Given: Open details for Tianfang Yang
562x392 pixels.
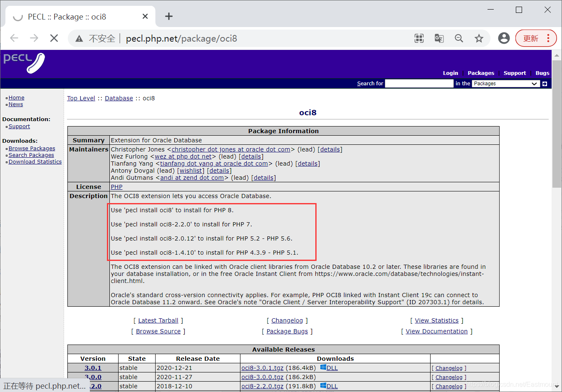Looking at the screenshot, I should coord(308,164).
